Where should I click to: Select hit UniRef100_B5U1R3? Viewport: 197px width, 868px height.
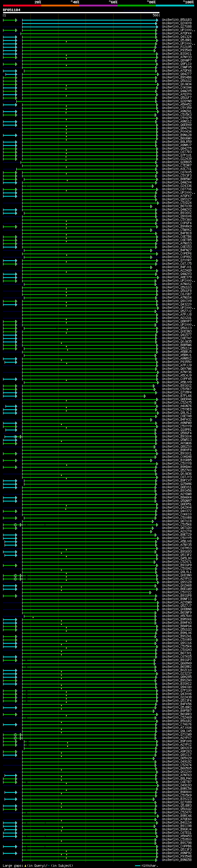[177, 20]
